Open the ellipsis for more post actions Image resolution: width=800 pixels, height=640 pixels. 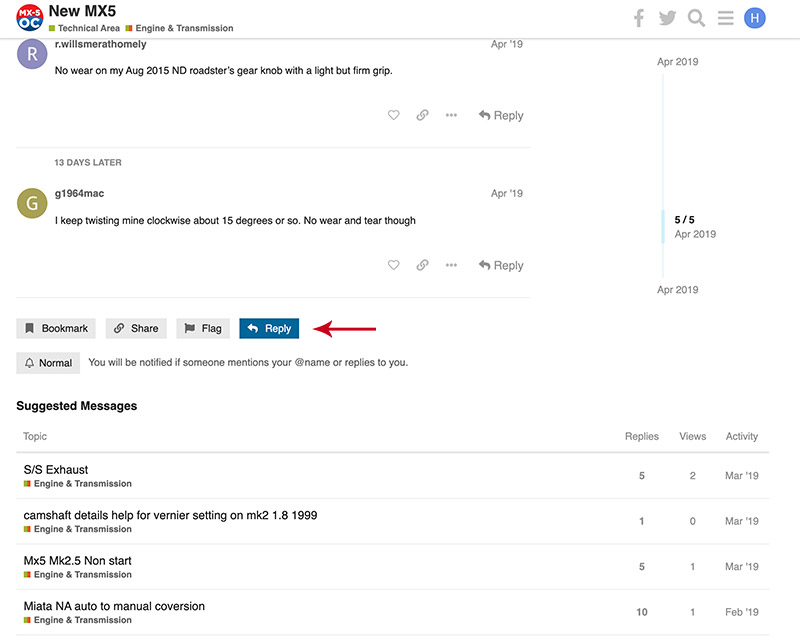(x=451, y=264)
